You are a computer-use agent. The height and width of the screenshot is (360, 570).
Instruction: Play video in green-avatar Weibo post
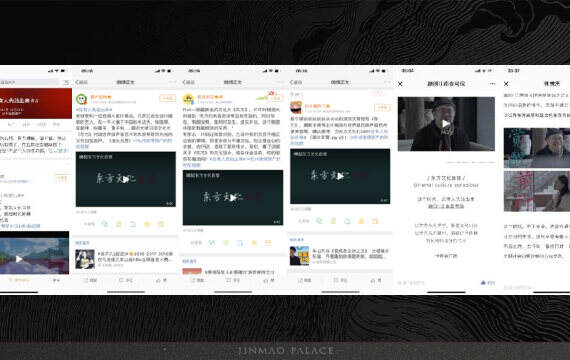[x=125, y=179]
